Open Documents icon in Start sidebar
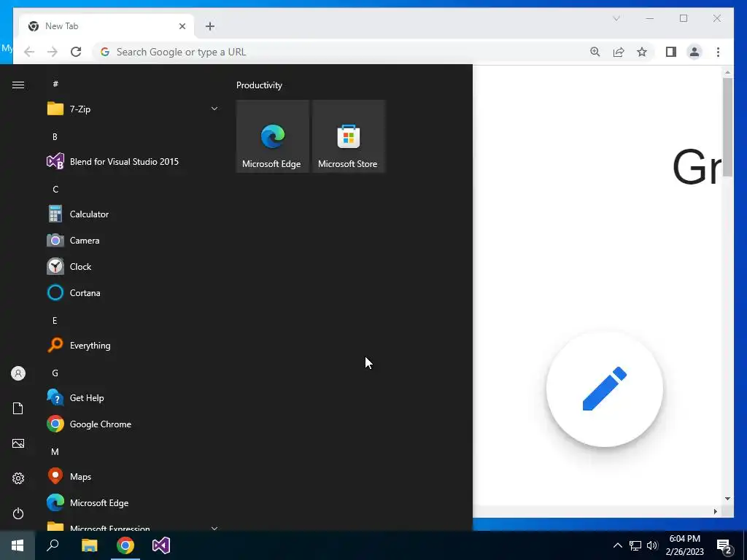Image resolution: width=747 pixels, height=560 pixels. [x=18, y=408]
